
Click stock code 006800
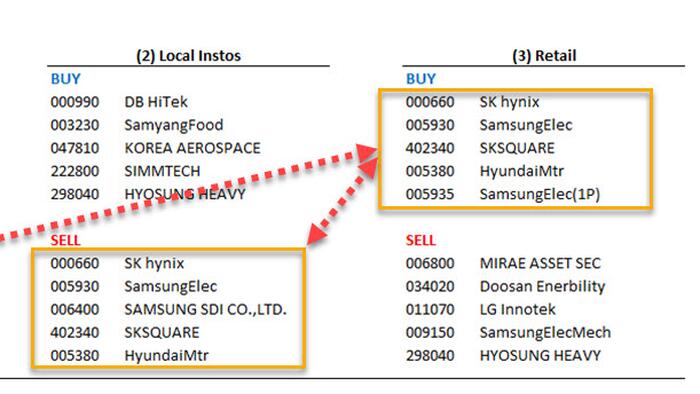[430, 264]
